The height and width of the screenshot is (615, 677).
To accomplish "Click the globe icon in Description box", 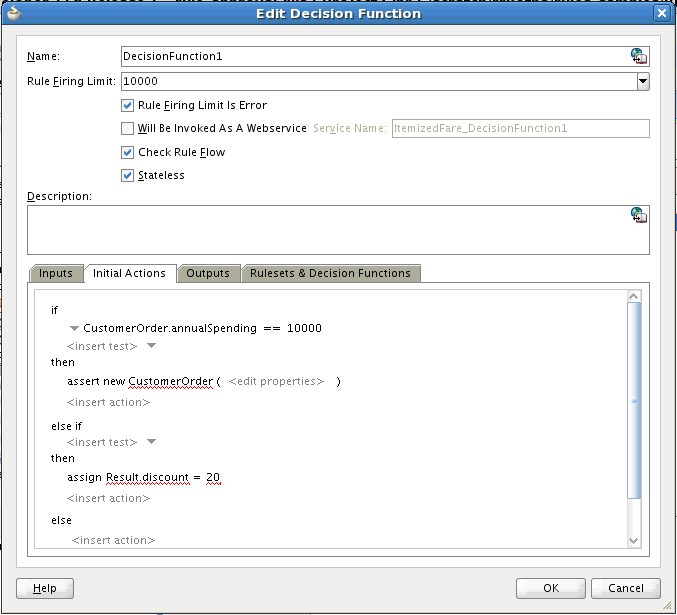I will tap(639, 215).
